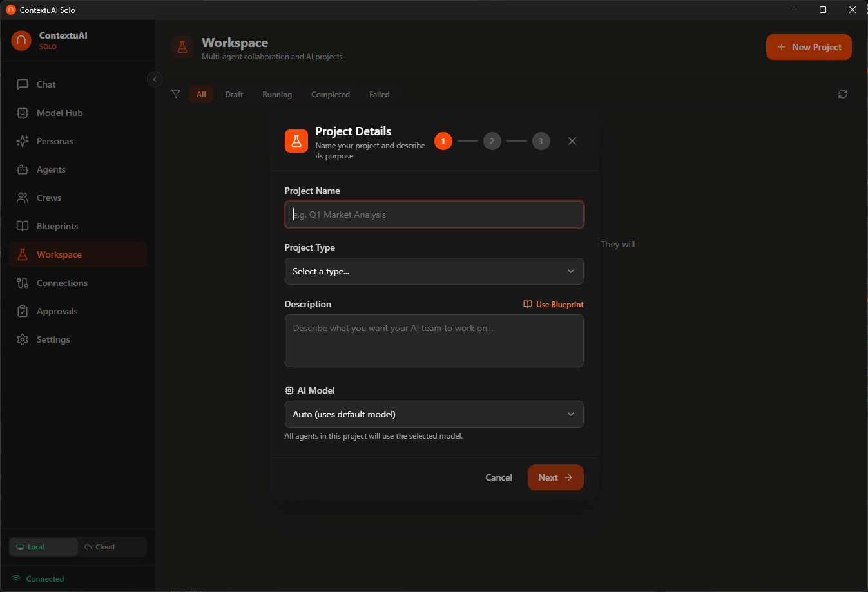868x592 pixels.
Task: Open the Connections section
Action: [63, 283]
